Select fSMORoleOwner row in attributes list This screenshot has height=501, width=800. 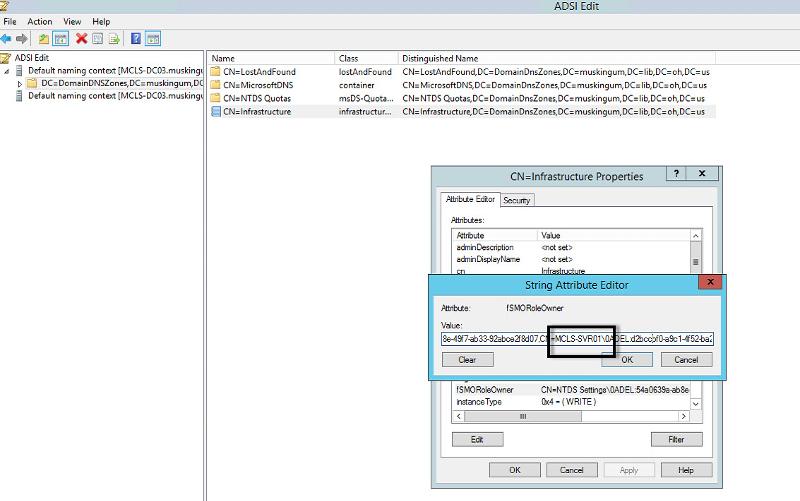tap(571, 390)
